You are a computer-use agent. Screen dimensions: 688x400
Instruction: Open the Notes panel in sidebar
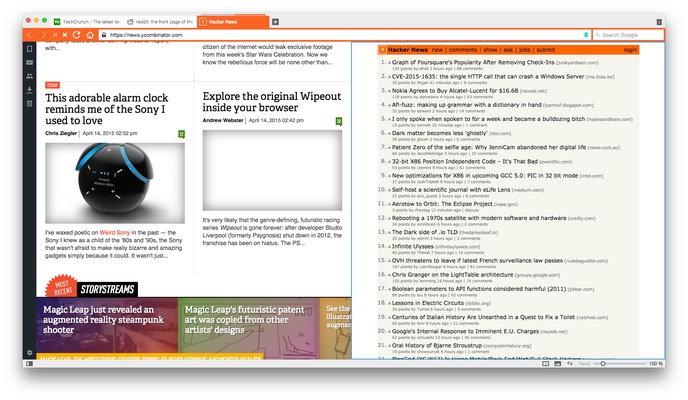coord(29,104)
